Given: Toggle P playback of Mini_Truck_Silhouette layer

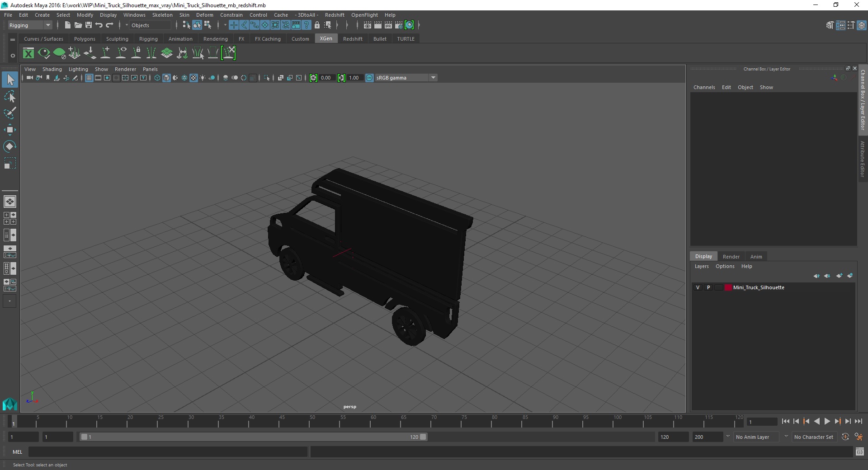Looking at the screenshot, I should point(708,287).
